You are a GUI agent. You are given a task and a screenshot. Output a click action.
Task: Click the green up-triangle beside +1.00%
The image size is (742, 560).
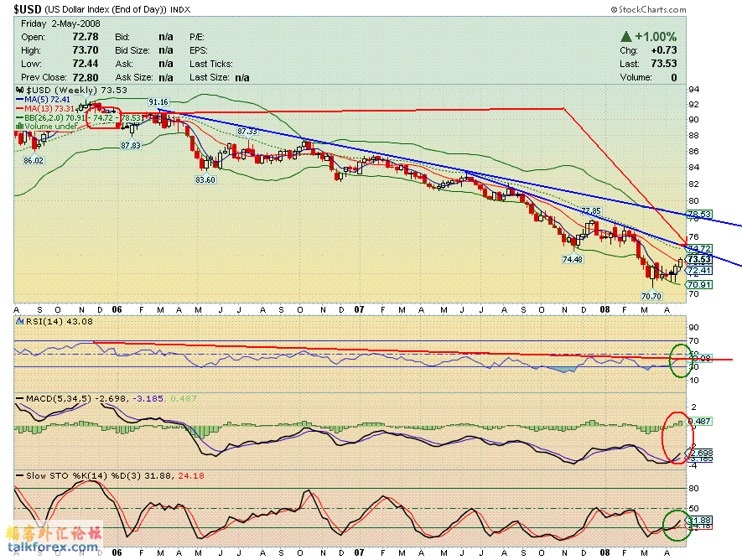coord(626,36)
